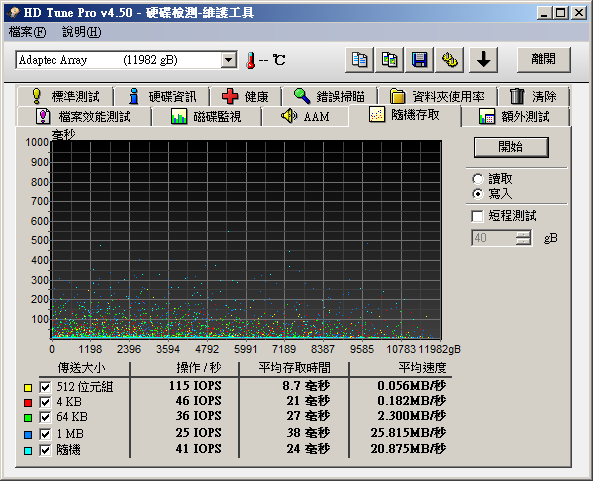Click the 開始 button

(x=511, y=147)
